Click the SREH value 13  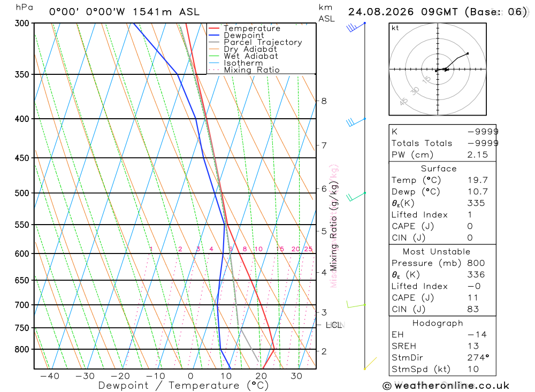(473, 347)
